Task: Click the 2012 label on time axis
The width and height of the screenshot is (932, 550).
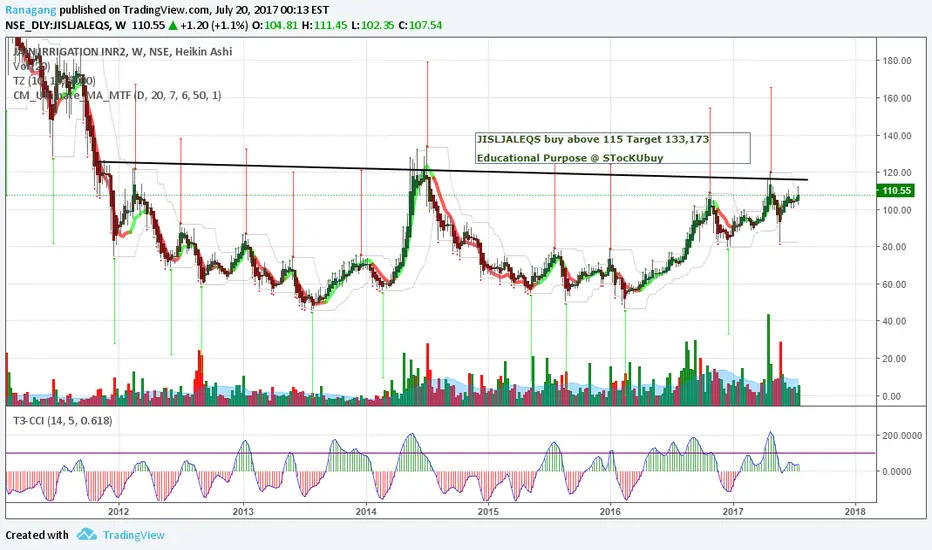Action: point(119,511)
